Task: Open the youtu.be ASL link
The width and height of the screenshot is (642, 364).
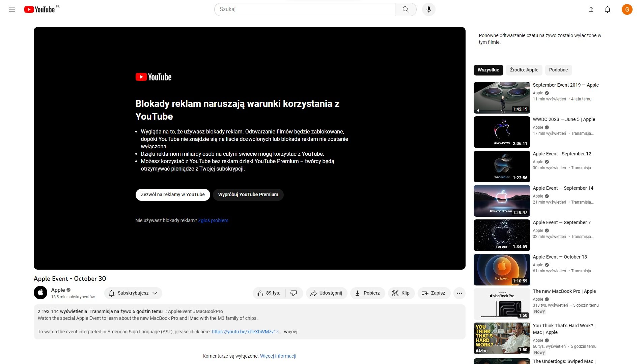Action: (x=245, y=332)
